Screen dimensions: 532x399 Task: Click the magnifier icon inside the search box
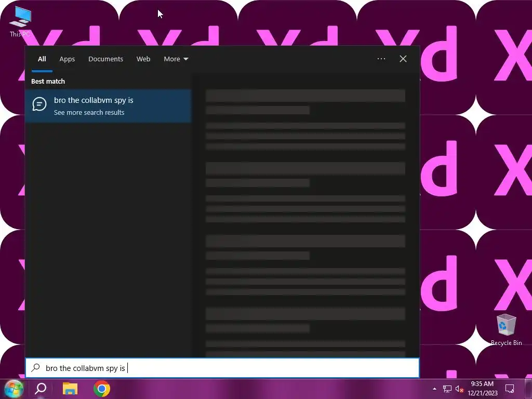pyautogui.click(x=36, y=368)
